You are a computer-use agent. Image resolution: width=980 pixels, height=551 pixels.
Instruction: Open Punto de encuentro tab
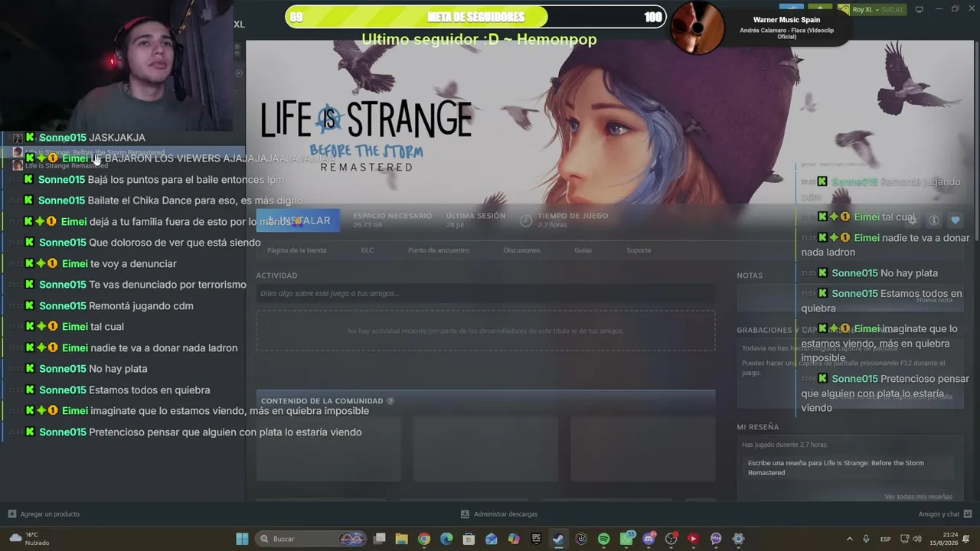[x=439, y=250]
